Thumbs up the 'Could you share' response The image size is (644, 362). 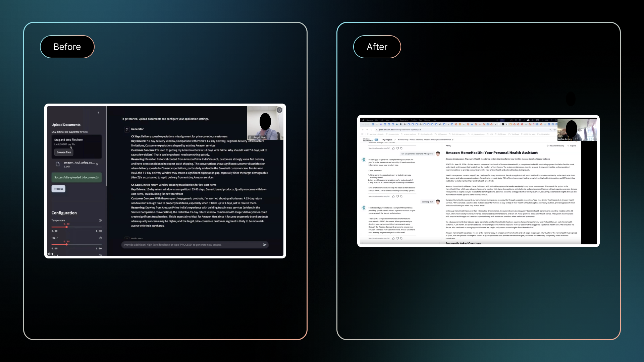pos(393,196)
